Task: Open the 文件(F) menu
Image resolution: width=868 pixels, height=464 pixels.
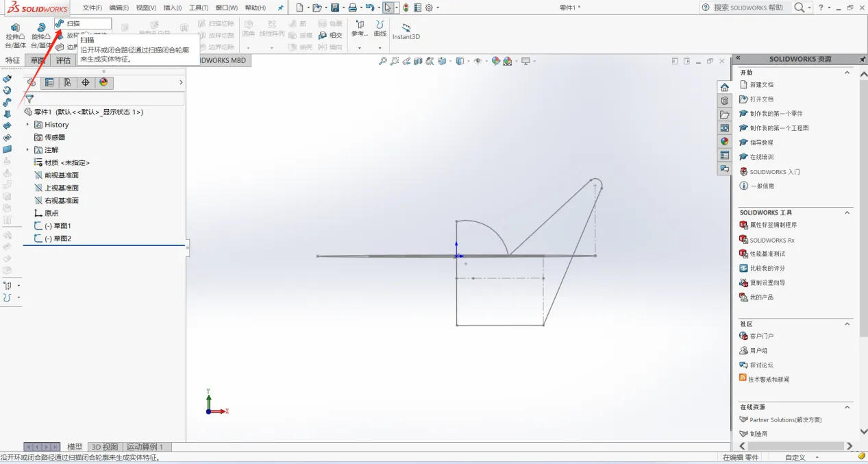Action: pos(92,8)
